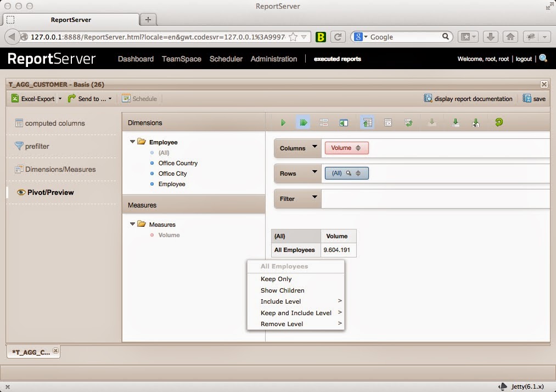
Task: Go to the Dashboard module
Action: 136,59
